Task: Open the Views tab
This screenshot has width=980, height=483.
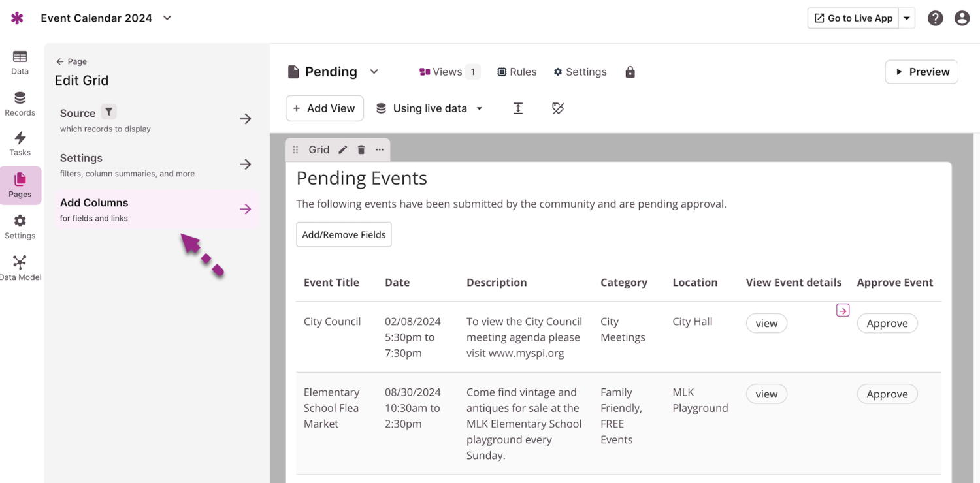Action: tap(449, 72)
